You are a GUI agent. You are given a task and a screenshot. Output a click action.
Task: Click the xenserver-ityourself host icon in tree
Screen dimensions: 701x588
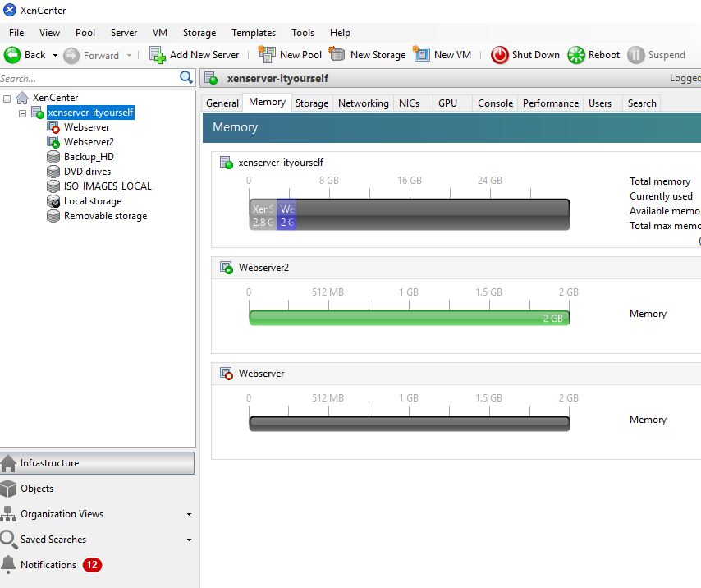click(38, 113)
